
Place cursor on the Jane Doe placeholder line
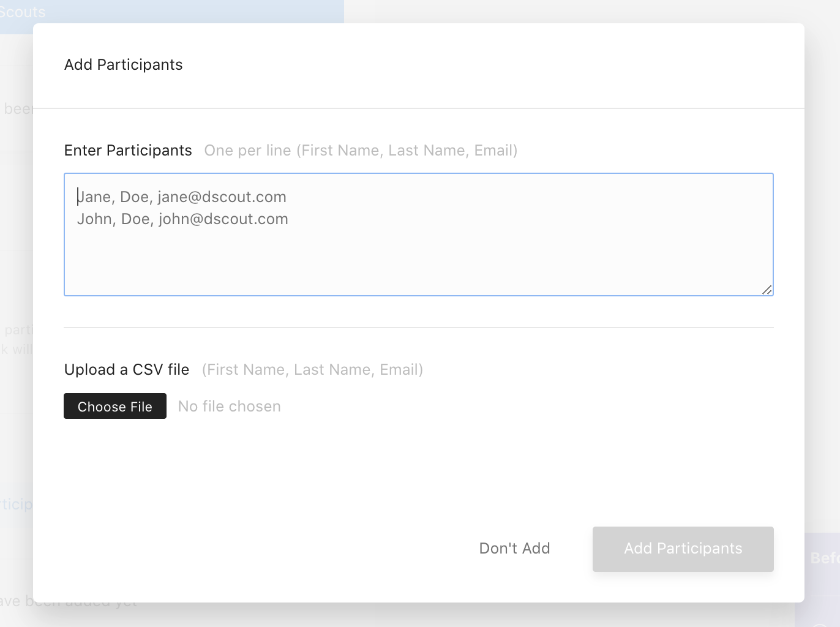182,197
